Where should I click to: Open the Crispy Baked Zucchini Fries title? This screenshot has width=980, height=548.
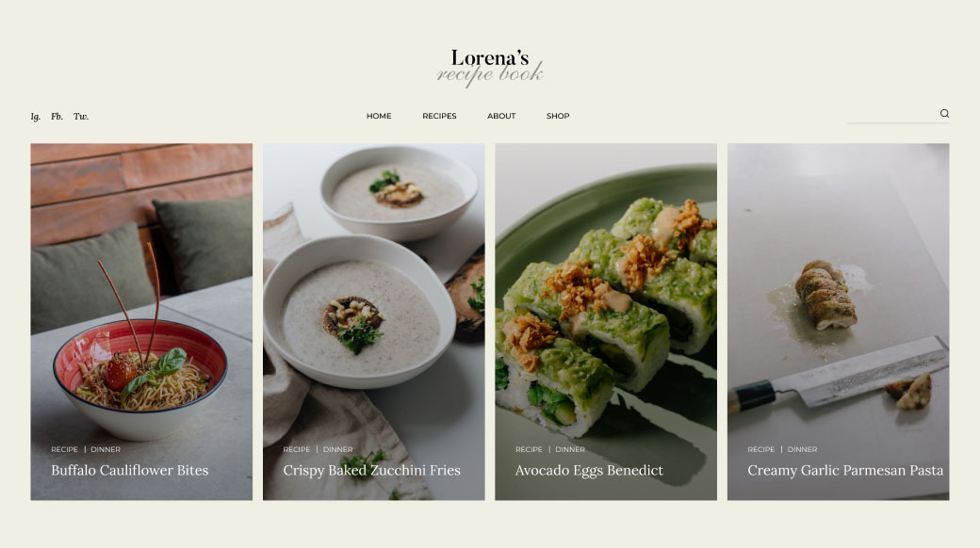coord(371,471)
